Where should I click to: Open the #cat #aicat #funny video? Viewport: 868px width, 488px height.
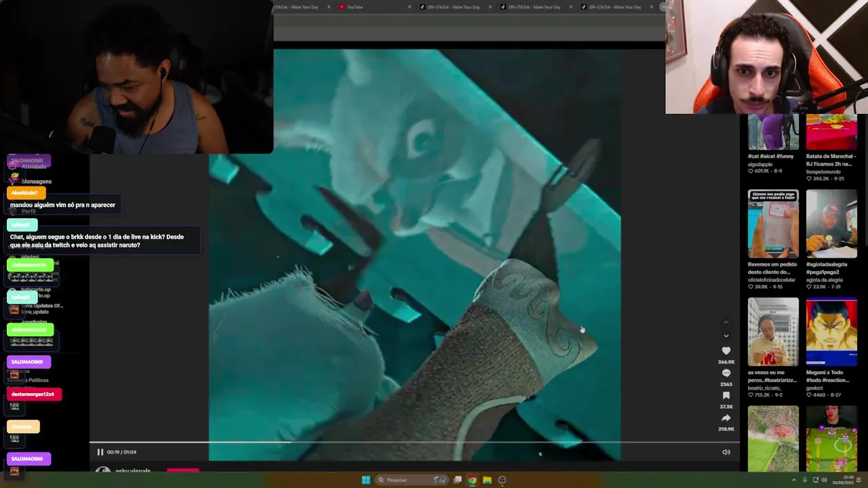coord(773,132)
